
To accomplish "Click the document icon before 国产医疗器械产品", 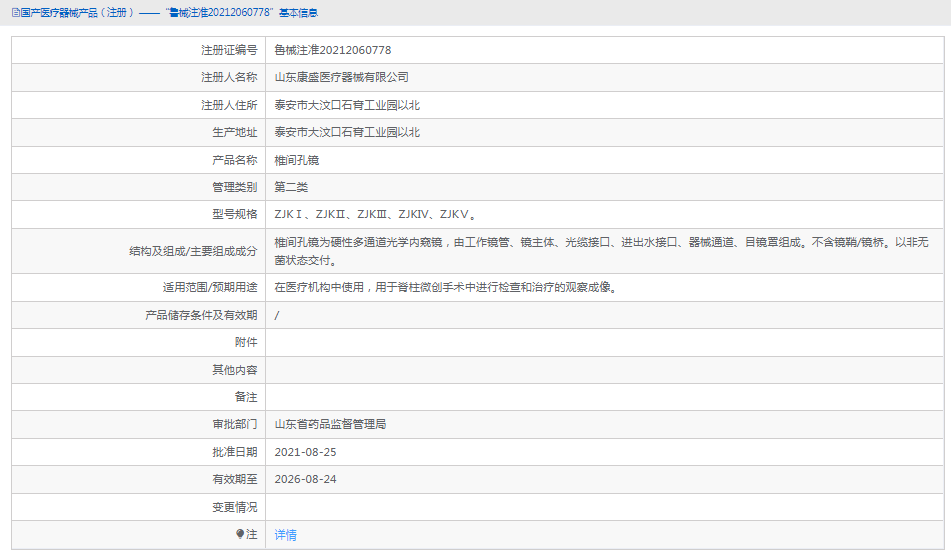I will click(x=16, y=13).
